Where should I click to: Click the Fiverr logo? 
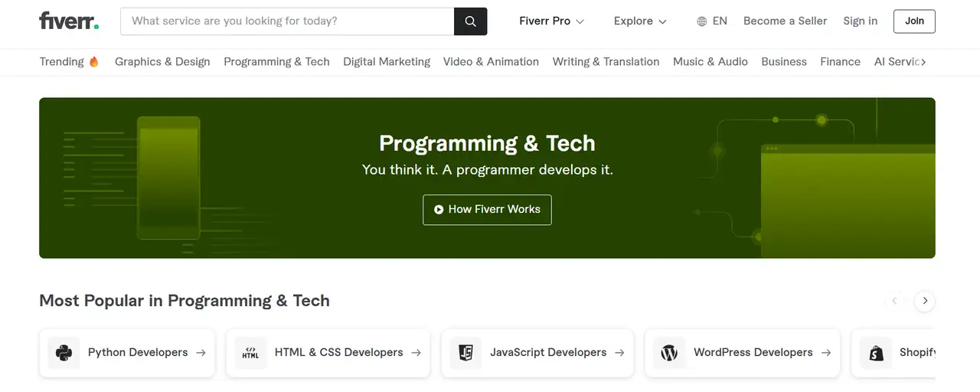69,21
